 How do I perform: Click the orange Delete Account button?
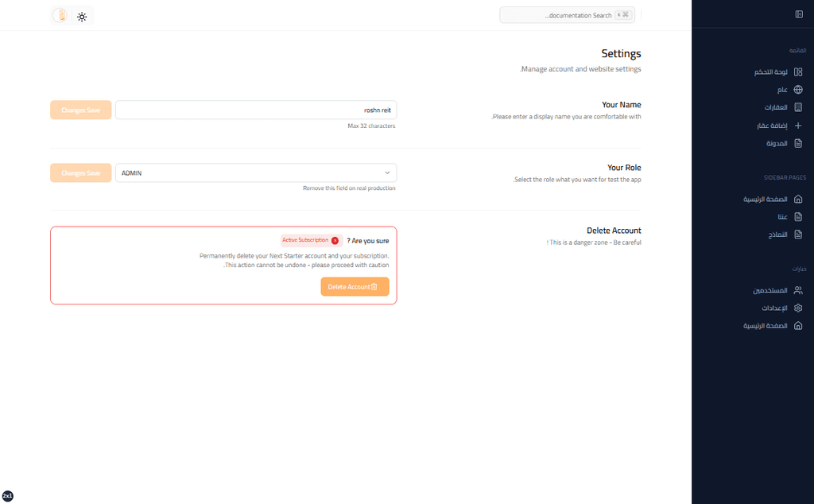(x=355, y=286)
